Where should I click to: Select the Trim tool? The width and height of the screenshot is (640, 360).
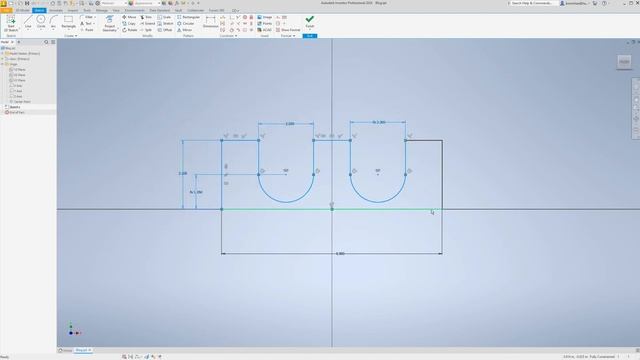[x=146, y=17]
